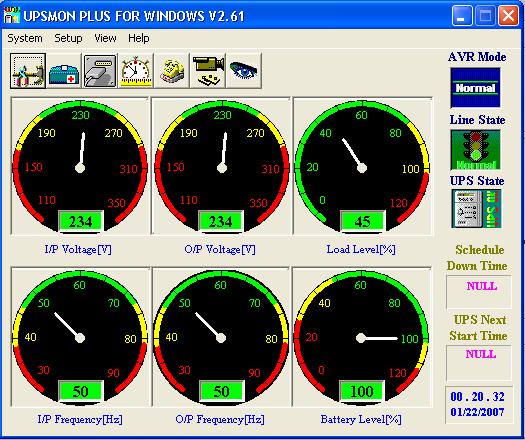Open the Help menu

139,38
